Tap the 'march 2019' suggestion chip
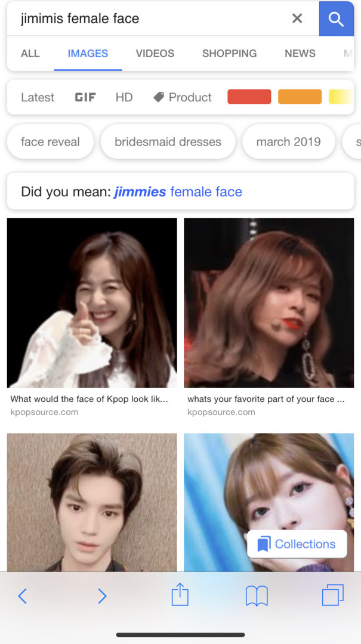 [x=289, y=142]
